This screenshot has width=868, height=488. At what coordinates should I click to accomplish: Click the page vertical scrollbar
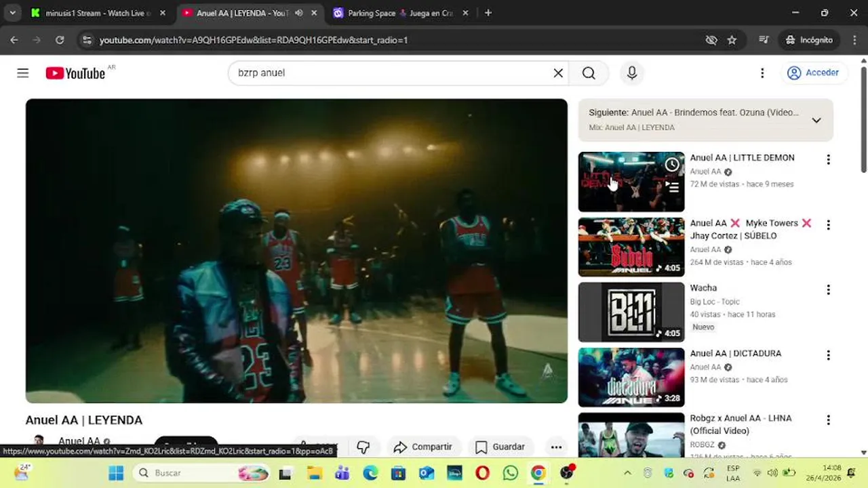(863, 119)
